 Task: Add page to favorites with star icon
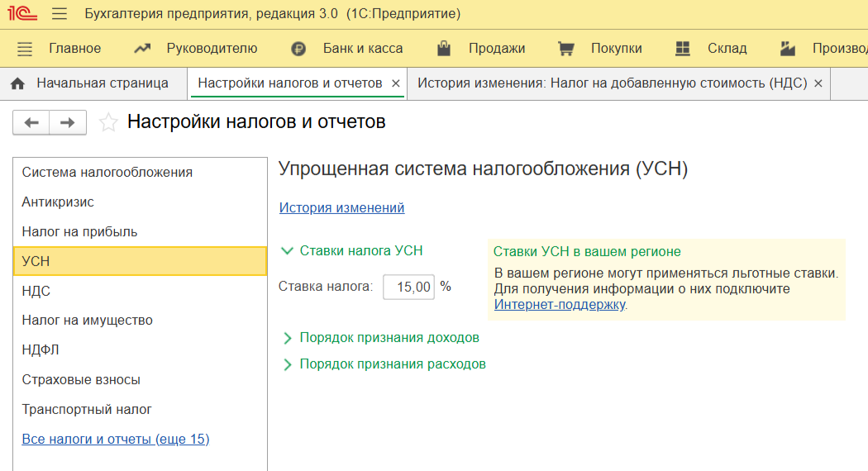(x=108, y=123)
